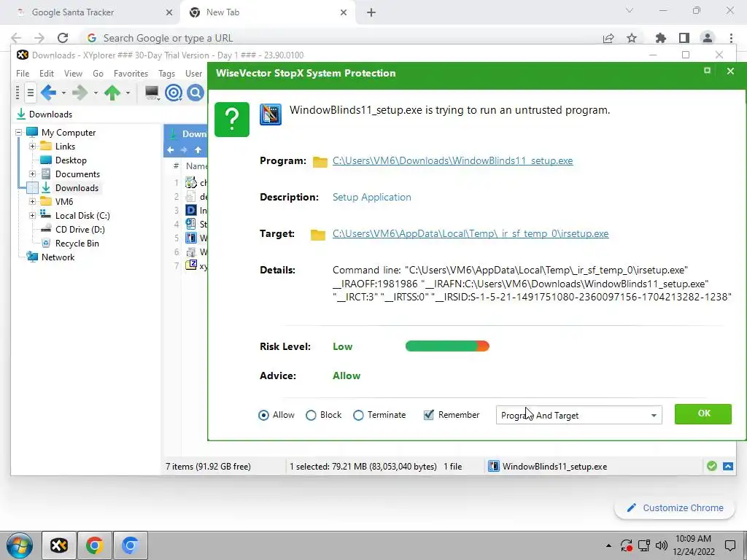Screen dimensions: 747x560
Task: Click the magnifier Find Files icon
Action: click(x=196, y=93)
